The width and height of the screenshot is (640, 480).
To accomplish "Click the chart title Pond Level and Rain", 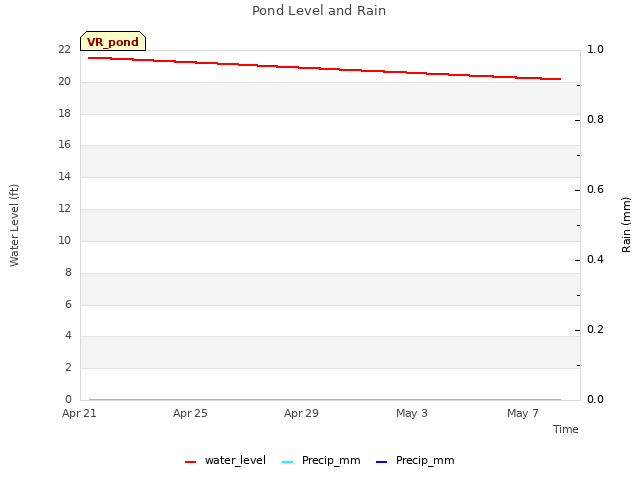I will (x=319, y=11).
